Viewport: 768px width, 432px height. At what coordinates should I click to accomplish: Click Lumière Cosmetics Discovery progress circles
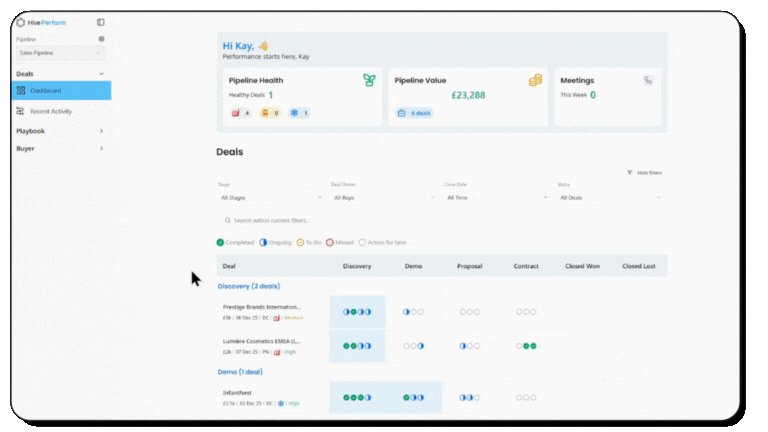pos(357,346)
